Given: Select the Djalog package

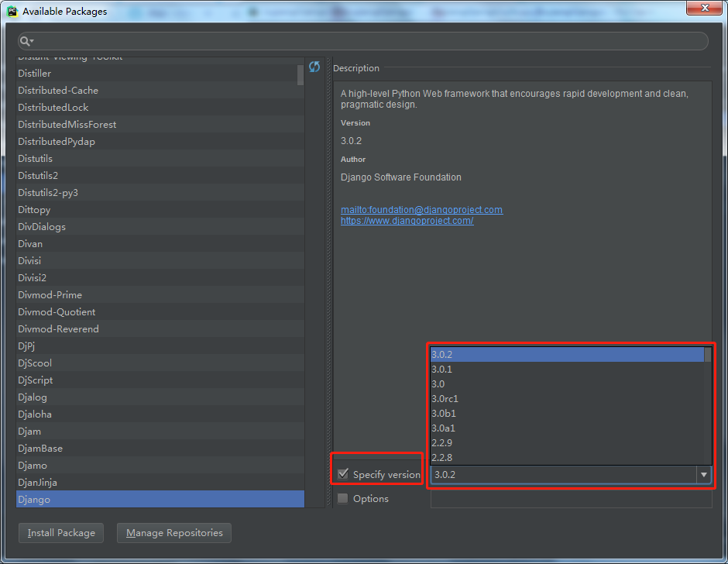Looking at the screenshot, I should click(x=160, y=397).
